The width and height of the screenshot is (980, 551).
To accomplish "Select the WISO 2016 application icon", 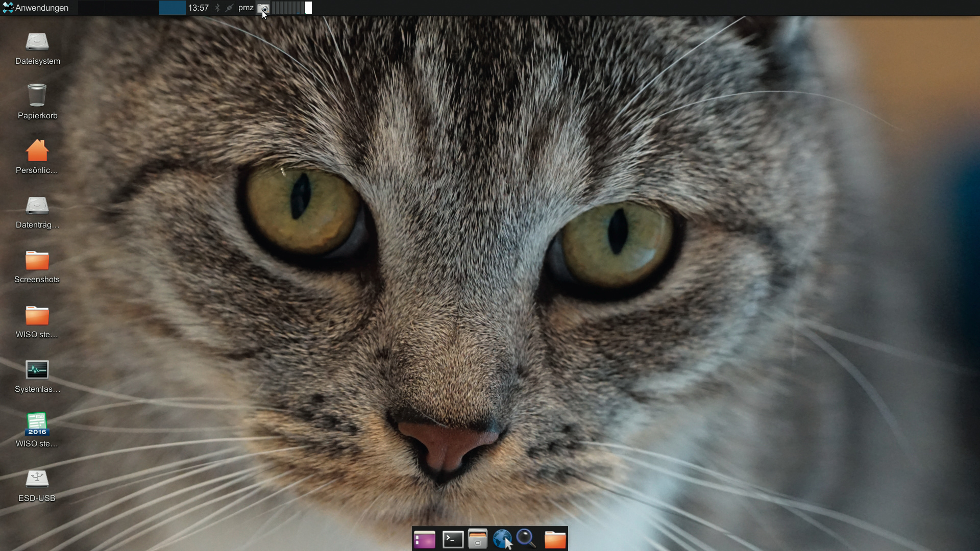I will point(37,424).
